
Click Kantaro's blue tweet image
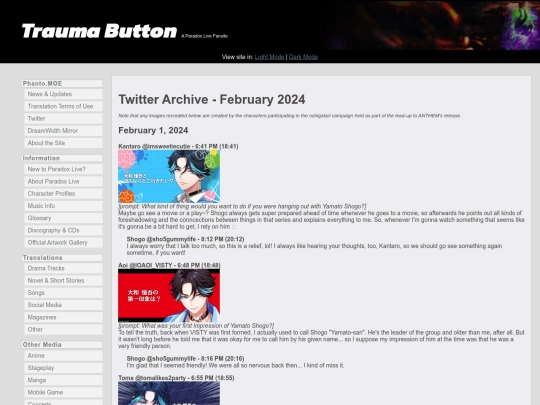pyautogui.click(x=169, y=176)
